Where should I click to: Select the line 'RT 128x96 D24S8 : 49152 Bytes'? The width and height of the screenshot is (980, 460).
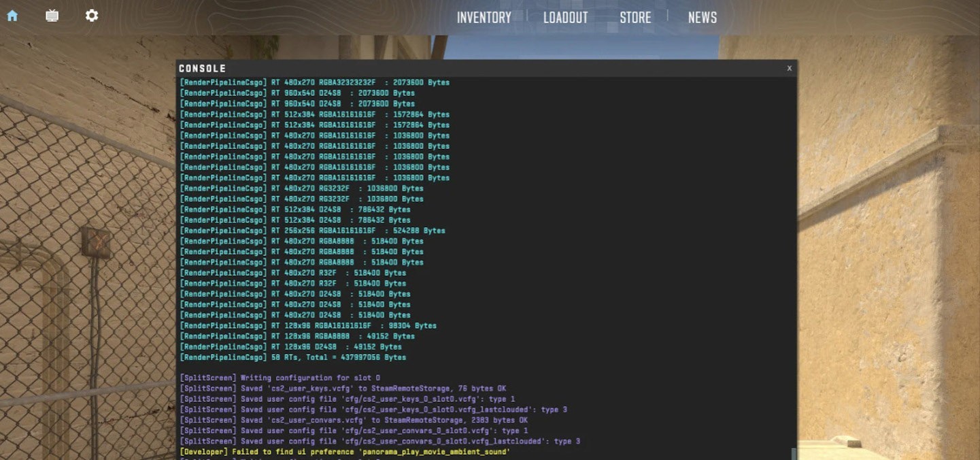[x=291, y=347]
